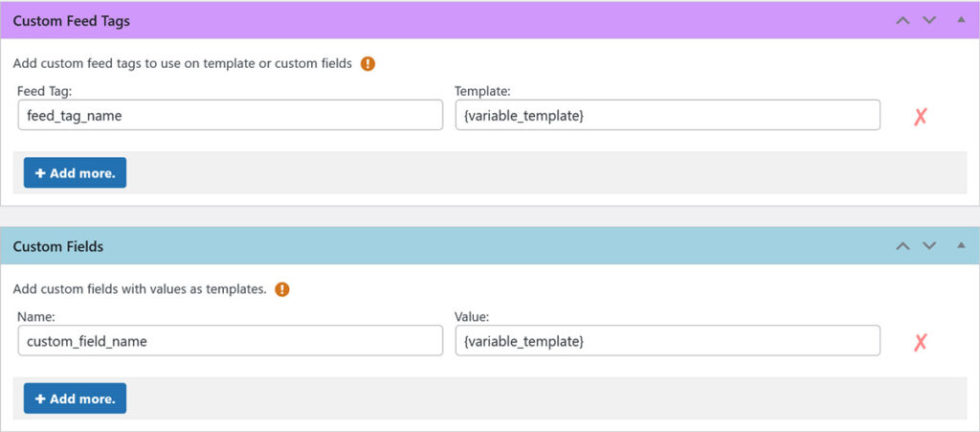Remove the custom_field_name row with red X

pyautogui.click(x=921, y=342)
